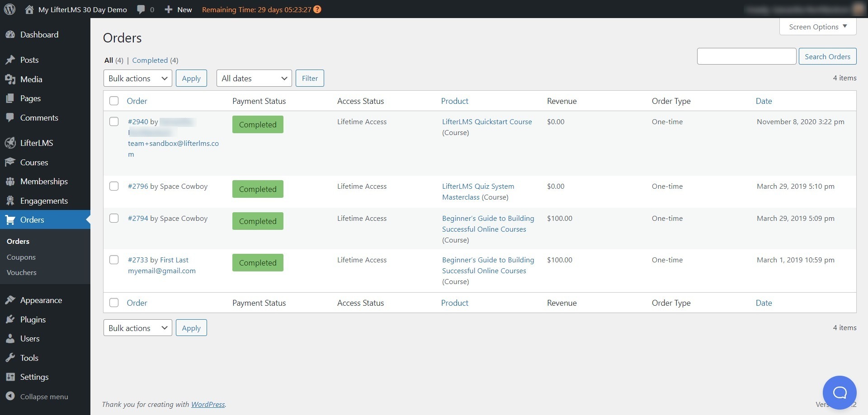Click the WordPress footer link
Image resolution: width=868 pixels, height=415 pixels.
coord(208,404)
